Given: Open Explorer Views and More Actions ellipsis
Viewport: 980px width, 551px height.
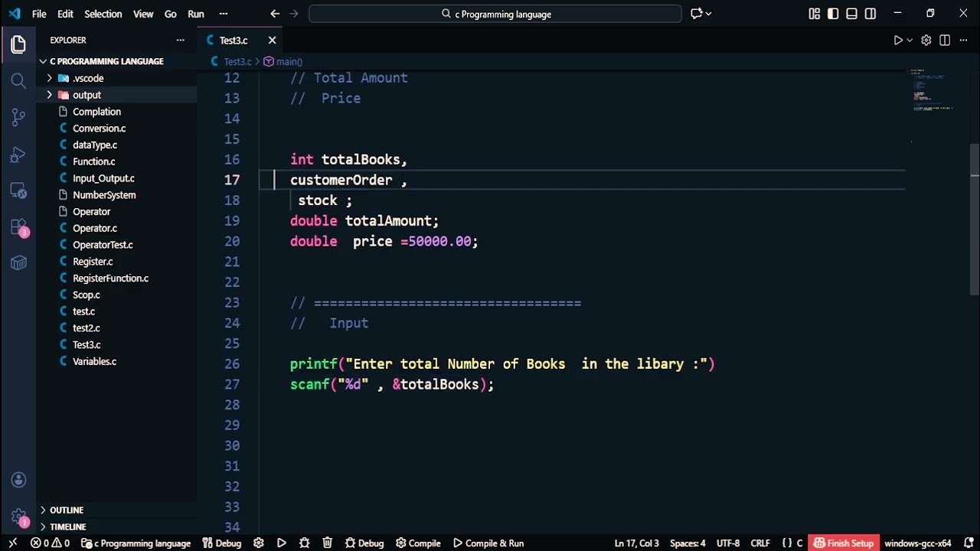Looking at the screenshot, I should tap(181, 40).
